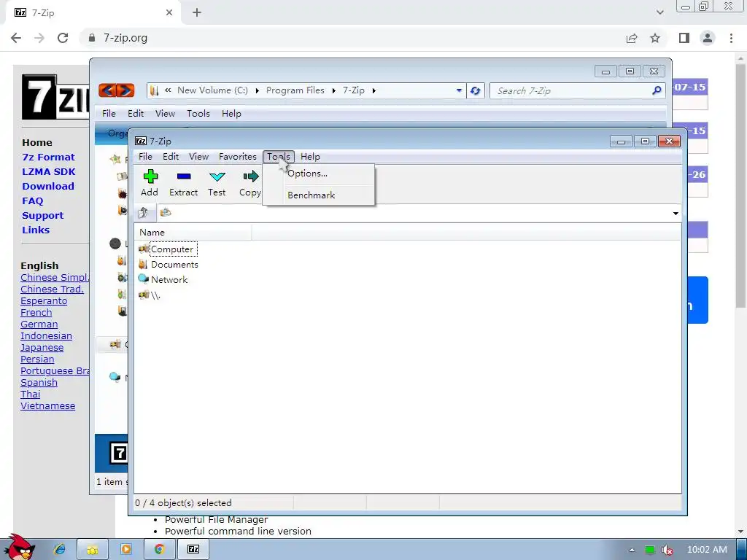
Task: Click the Test checkmark toolbar icon
Action: tap(217, 176)
